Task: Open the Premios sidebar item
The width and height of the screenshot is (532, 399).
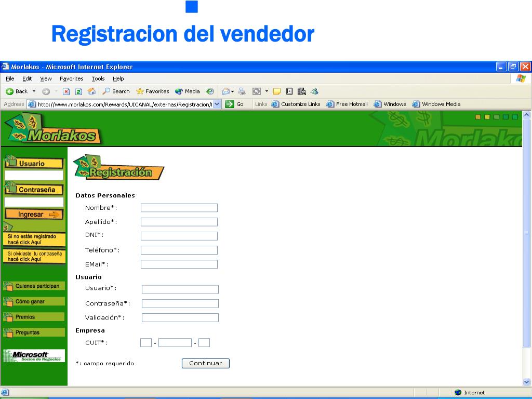Action: (34, 317)
